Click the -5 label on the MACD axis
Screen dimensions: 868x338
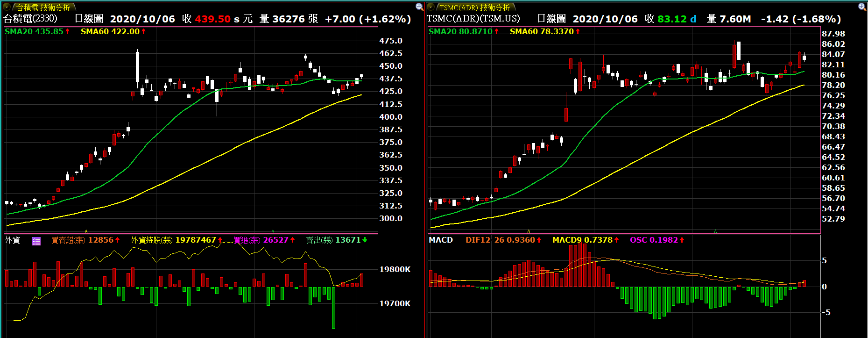[x=826, y=313]
